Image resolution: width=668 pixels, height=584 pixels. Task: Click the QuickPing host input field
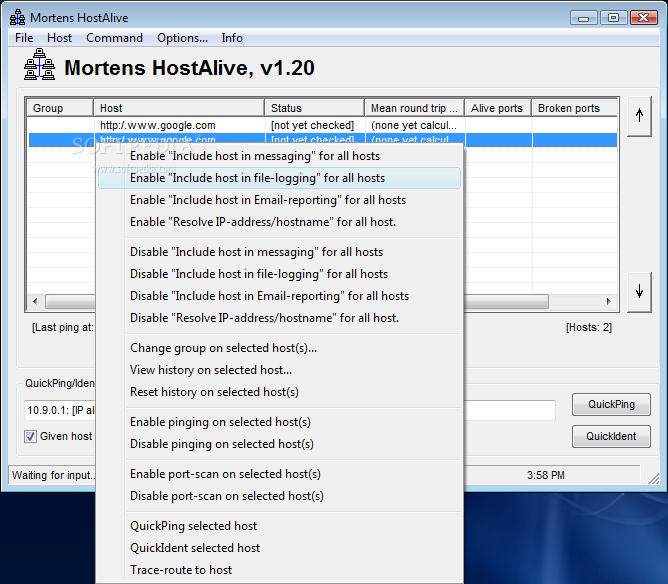point(290,410)
